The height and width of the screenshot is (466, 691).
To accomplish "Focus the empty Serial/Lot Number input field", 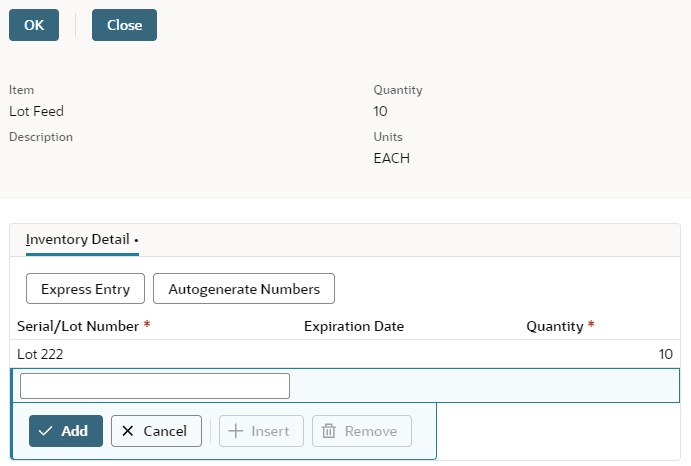I will click(x=155, y=386).
